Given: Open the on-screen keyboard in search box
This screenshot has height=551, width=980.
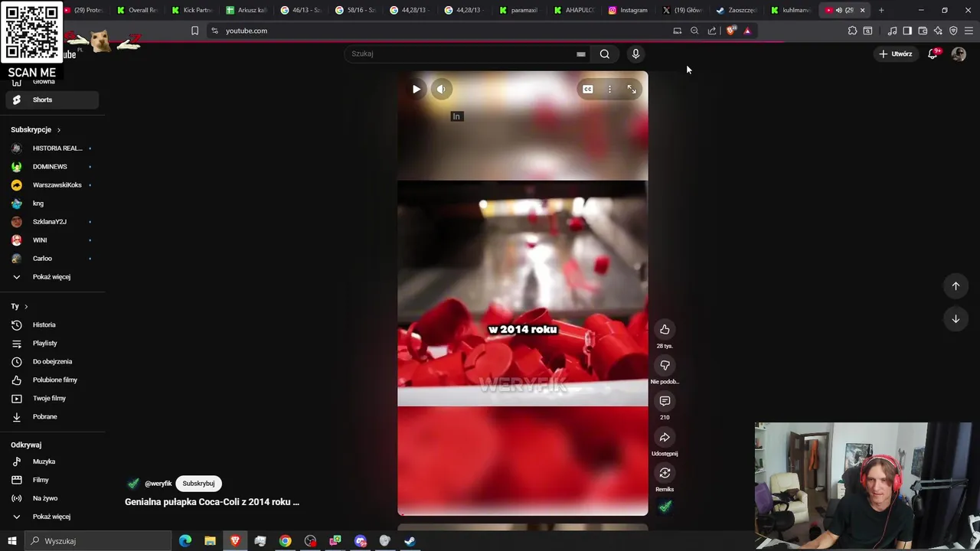Looking at the screenshot, I should point(581,54).
